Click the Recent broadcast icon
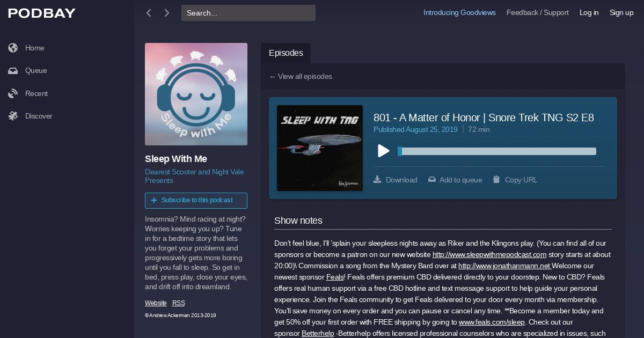 point(13,93)
